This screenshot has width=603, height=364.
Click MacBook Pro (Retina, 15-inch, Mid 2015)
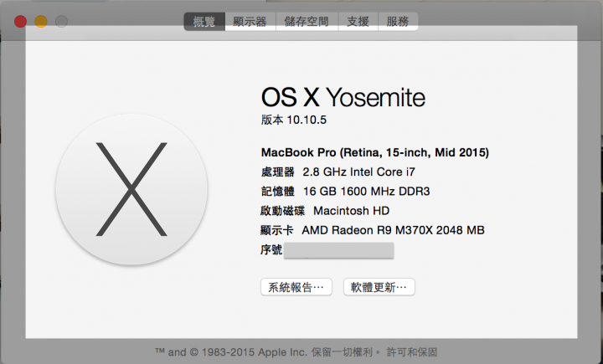pos(375,152)
